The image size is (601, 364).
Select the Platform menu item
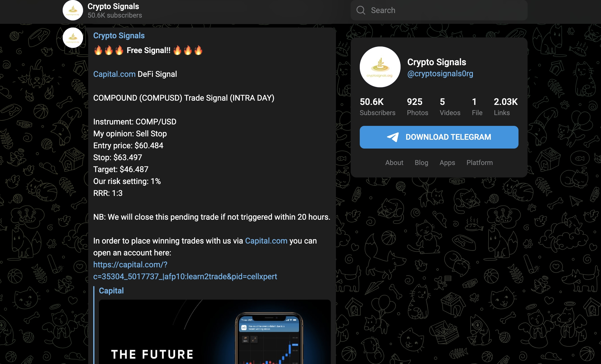pos(479,163)
